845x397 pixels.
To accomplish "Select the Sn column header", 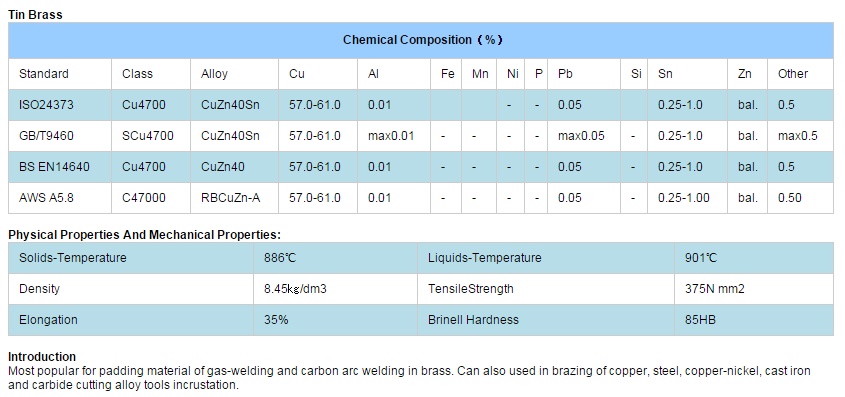I will [x=665, y=74].
